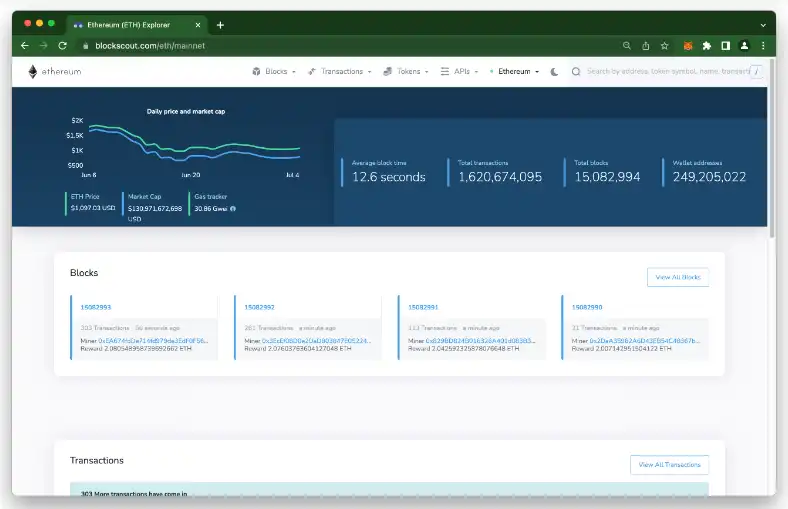Open the miner address of block 15082990
Screen dimensions: 788x509
click(x=645, y=341)
